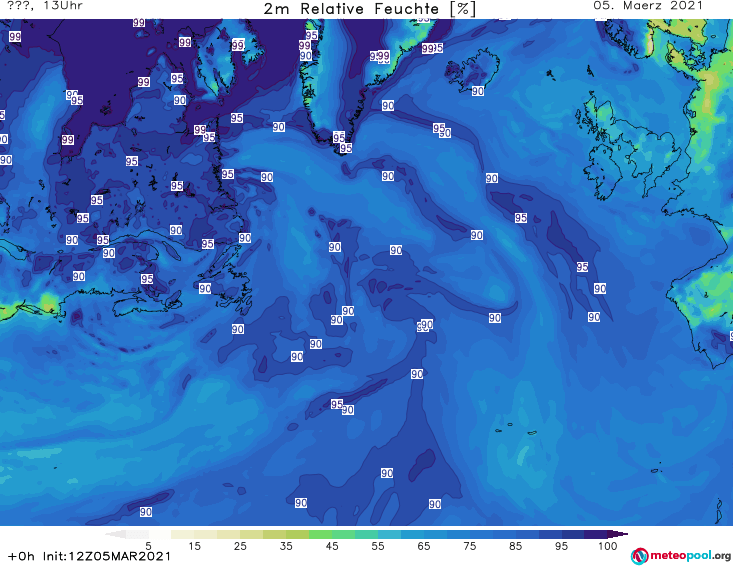Screen dimensions: 733x566
Task: Select the '+0h Init:12Z05MAR2021' run label
Action: pyautogui.click(x=89, y=556)
